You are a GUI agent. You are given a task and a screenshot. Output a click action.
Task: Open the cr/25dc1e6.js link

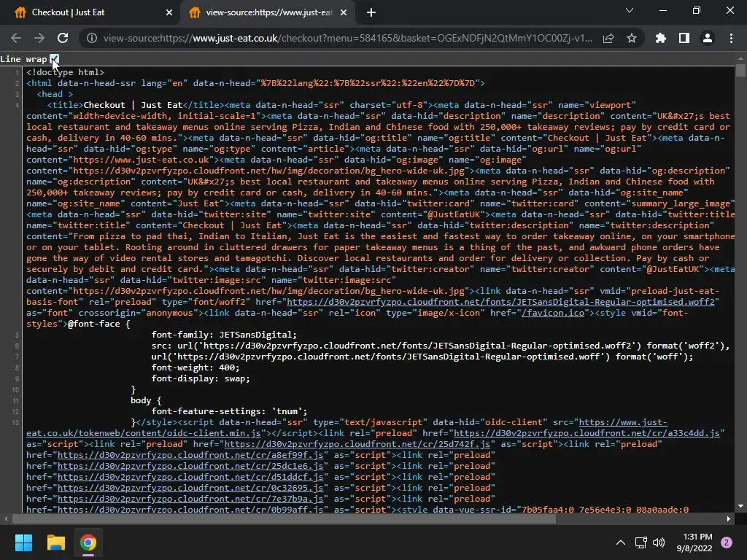(190, 466)
